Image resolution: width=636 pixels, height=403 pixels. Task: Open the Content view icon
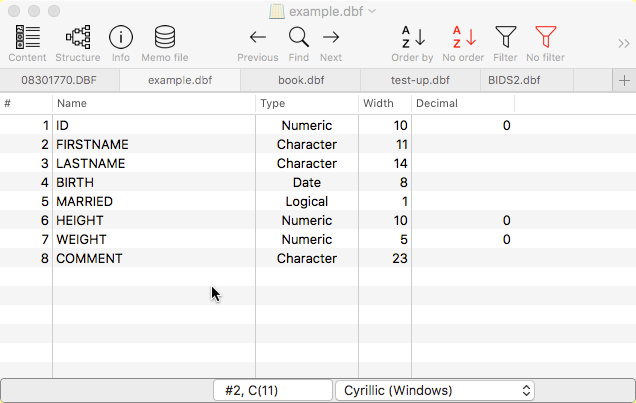tap(28, 38)
